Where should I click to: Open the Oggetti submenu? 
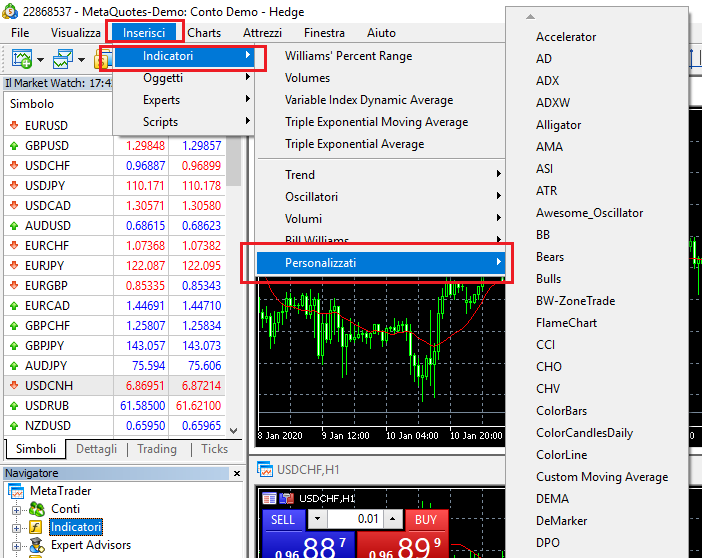(x=184, y=78)
